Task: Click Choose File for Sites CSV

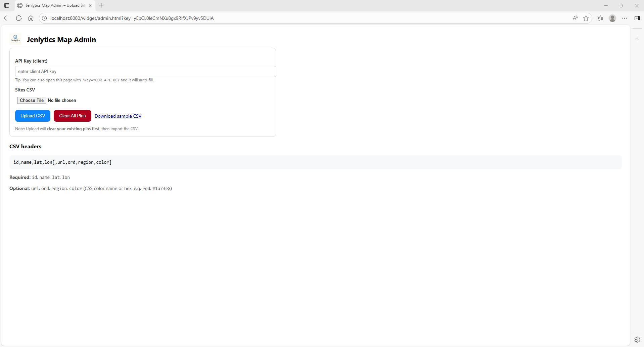Action: (x=31, y=100)
